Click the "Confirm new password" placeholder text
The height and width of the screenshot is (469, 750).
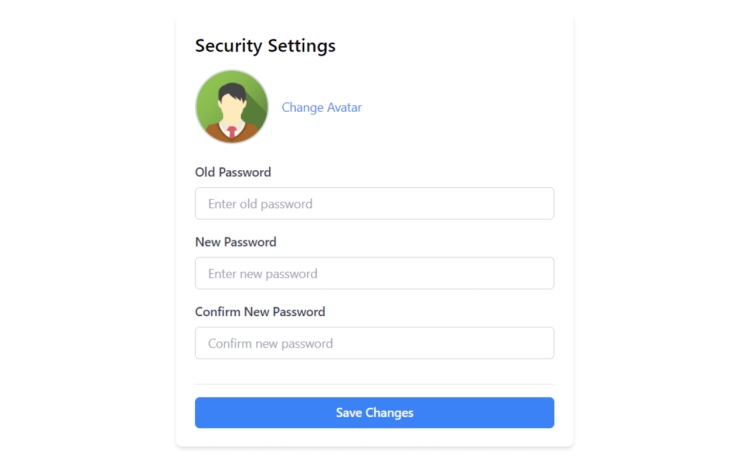pyautogui.click(x=270, y=344)
